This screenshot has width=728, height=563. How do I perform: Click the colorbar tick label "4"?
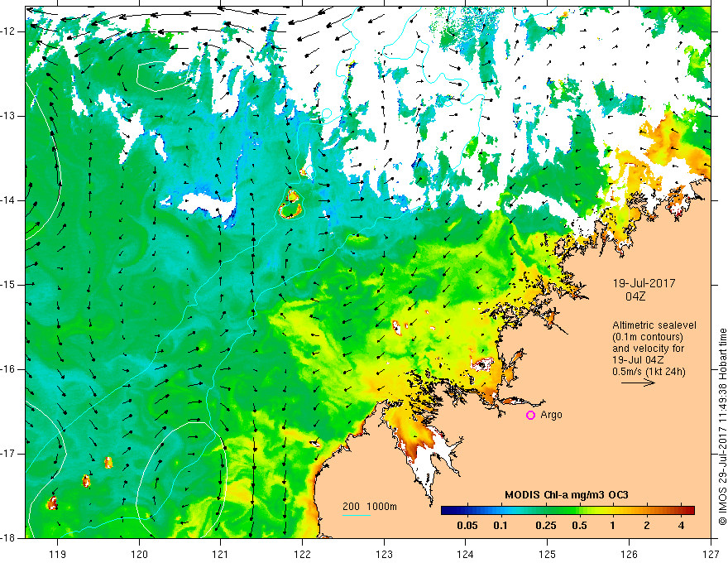point(681,526)
